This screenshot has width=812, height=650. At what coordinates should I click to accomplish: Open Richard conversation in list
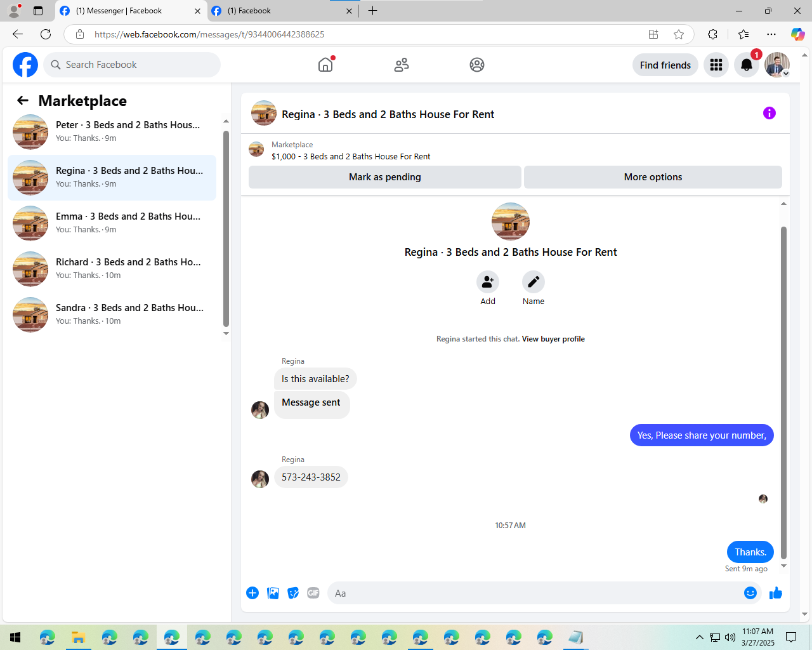(x=112, y=269)
